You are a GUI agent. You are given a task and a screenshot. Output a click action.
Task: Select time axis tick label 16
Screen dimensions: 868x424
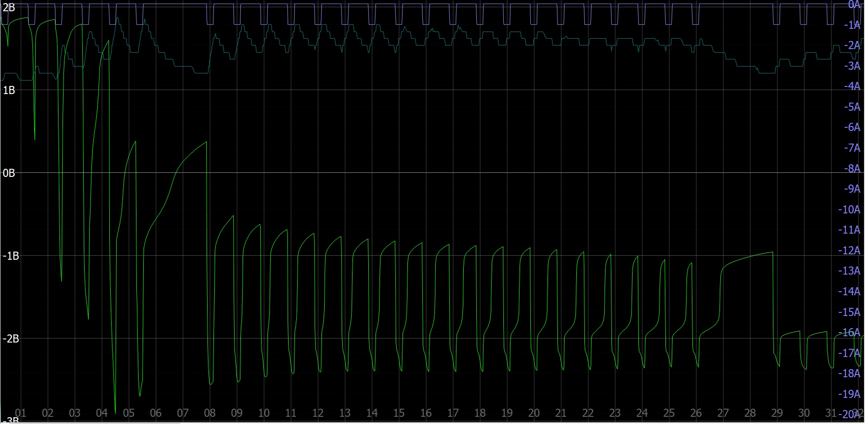(426, 413)
